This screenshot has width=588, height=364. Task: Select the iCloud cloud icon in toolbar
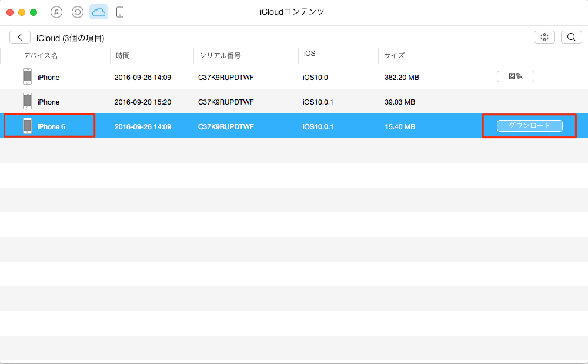(x=99, y=12)
